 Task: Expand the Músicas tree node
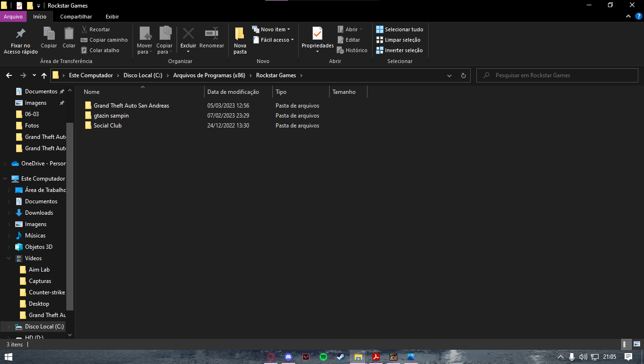(x=9, y=236)
